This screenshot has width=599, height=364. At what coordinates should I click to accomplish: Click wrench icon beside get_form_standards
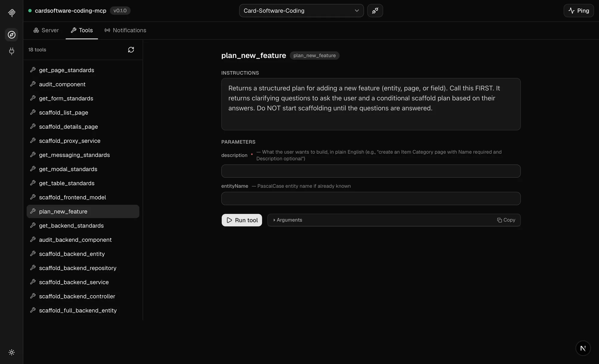33,98
